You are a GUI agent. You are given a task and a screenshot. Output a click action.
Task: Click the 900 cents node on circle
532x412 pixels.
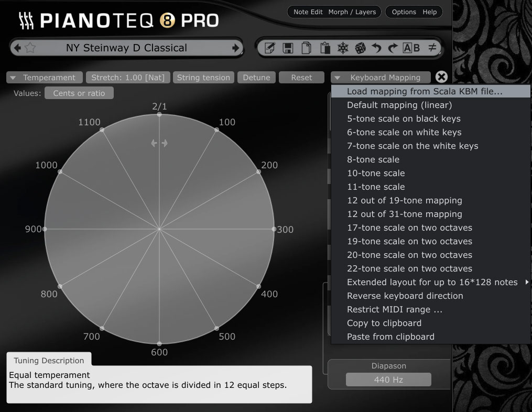click(x=45, y=229)
